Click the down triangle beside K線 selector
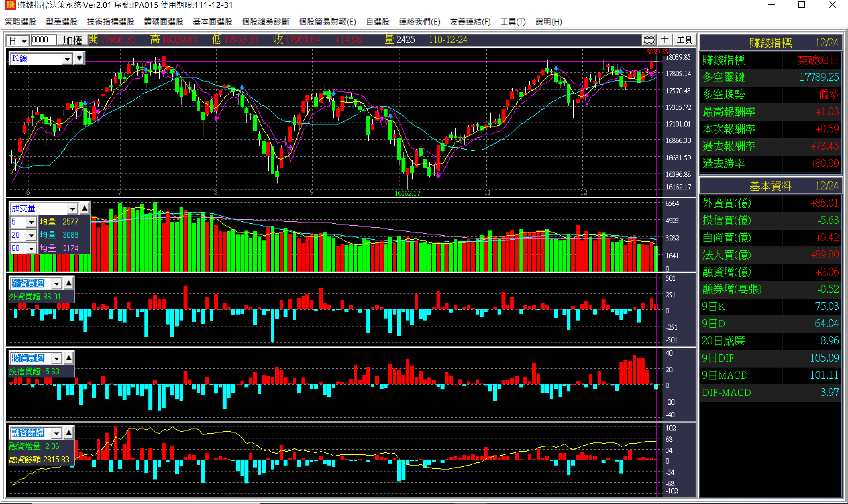This screenshot has height=504, width=848. tap(79, 58)
